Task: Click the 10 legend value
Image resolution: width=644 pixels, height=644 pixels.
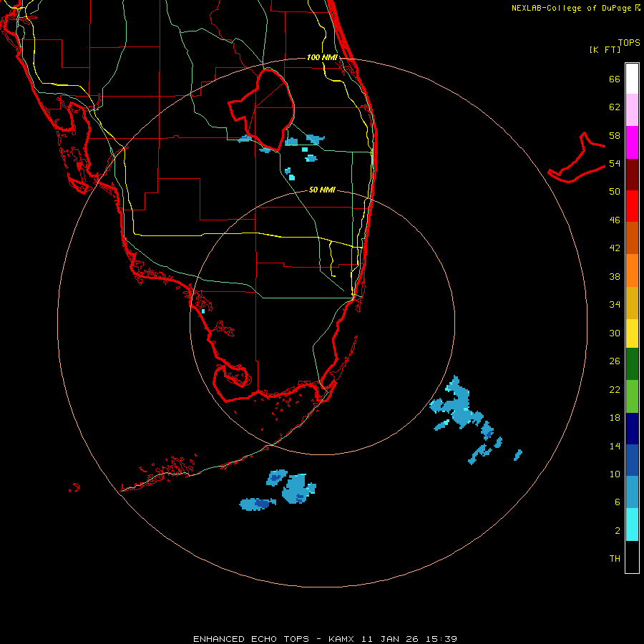Action: tap(615, 474)
